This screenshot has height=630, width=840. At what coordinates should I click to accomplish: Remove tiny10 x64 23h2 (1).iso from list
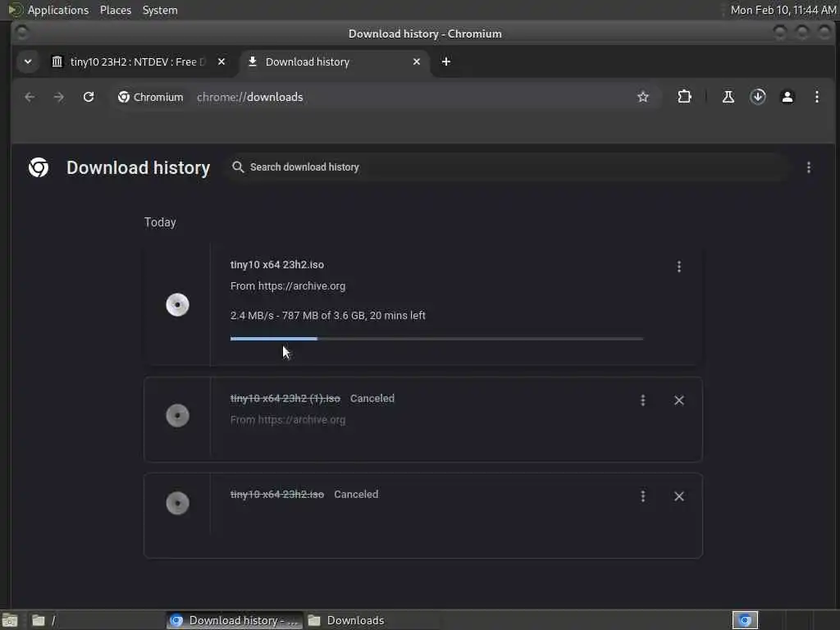[678, 400]
